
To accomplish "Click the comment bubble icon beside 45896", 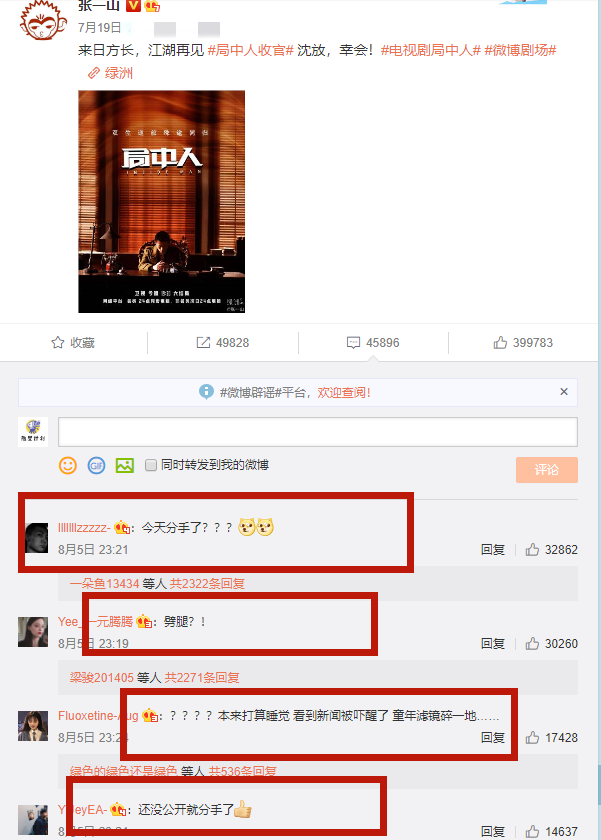I will pos(353,342).
